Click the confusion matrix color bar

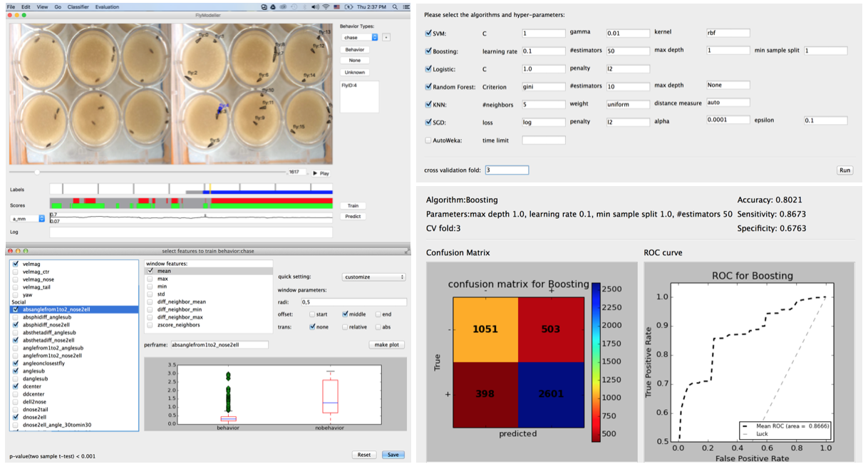point(596,361)
